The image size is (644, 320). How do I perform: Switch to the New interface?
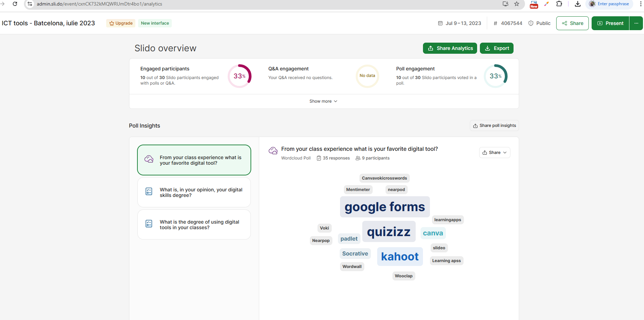point(155,23)
